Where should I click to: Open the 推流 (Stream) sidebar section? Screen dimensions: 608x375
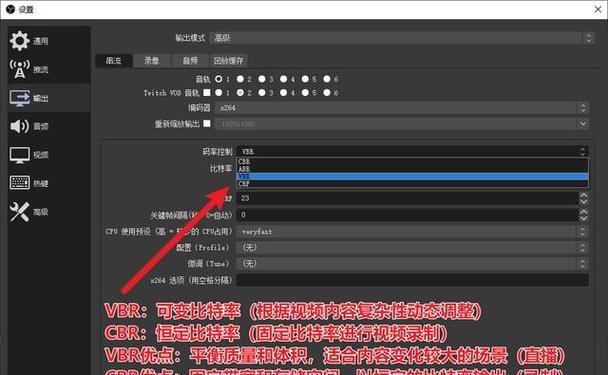[49, 69]
